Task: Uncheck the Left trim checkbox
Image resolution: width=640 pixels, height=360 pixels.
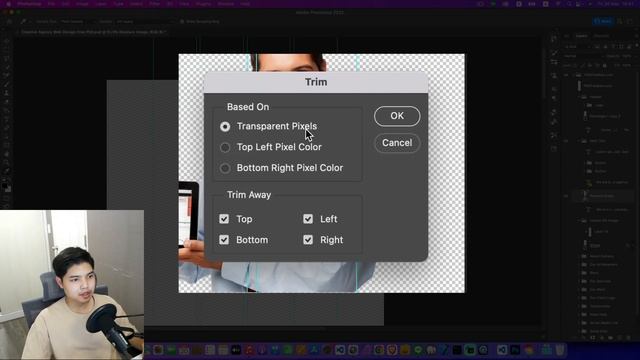Action: (308, 219)
